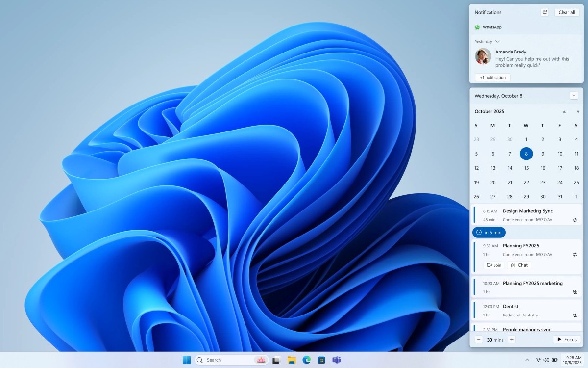The width and height of the screenshot is (588, 368).
Task: Increase focus duration with the plus stepper
Action: [512, 339]
